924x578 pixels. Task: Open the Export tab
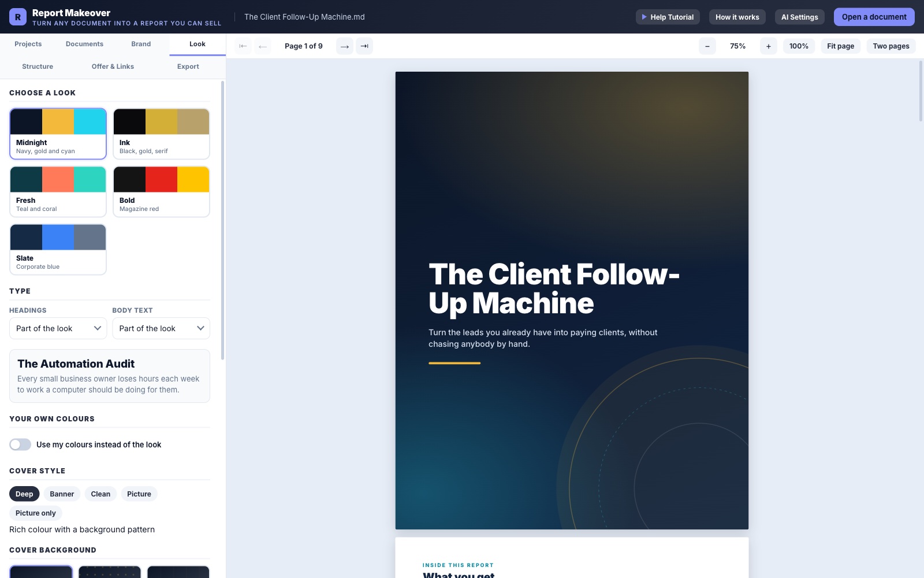tap(188, 66)
